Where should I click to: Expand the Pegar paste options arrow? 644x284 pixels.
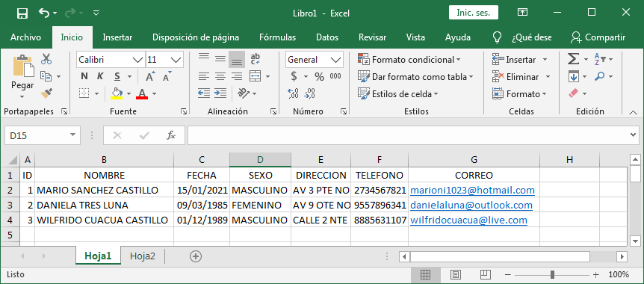click(x=22, y=97)
